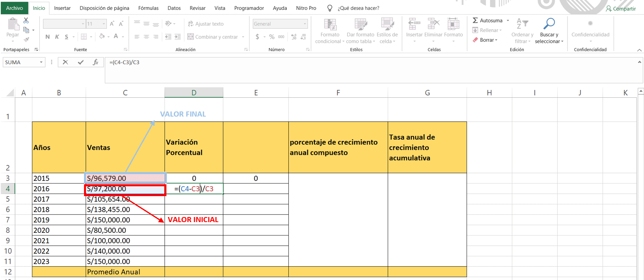This screenshot has height=280, width=644.
Task: Open the Datos tab
Action: [x=174, y=8]
